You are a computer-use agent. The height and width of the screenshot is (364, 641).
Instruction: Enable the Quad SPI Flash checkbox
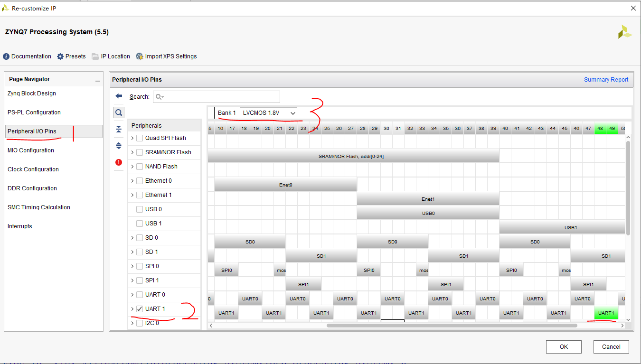point(140,138)
